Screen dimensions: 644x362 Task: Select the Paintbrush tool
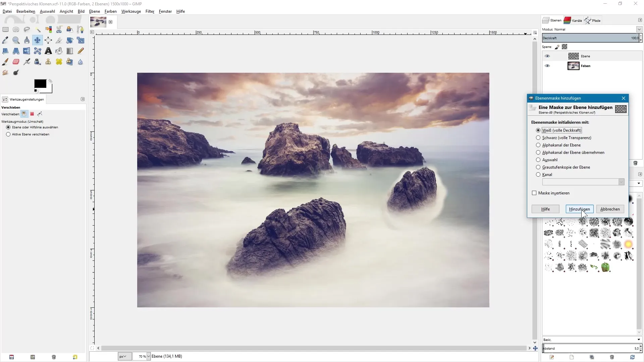[5, 62]
